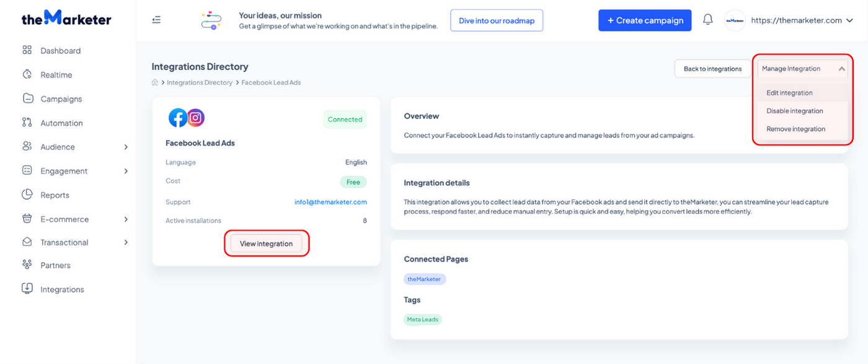Expand the Audience submenu chevron

coord(126,147)
